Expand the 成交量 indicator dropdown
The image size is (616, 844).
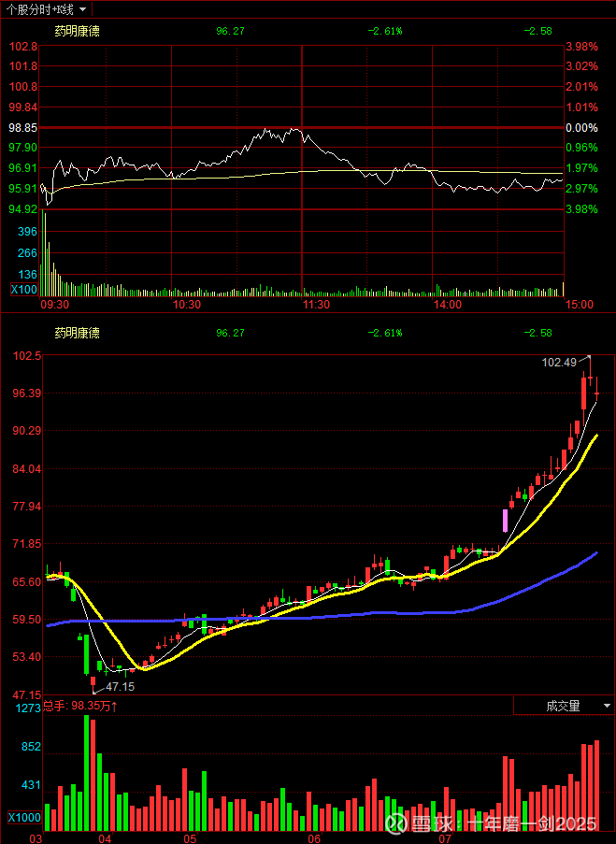tap(564, 706)
